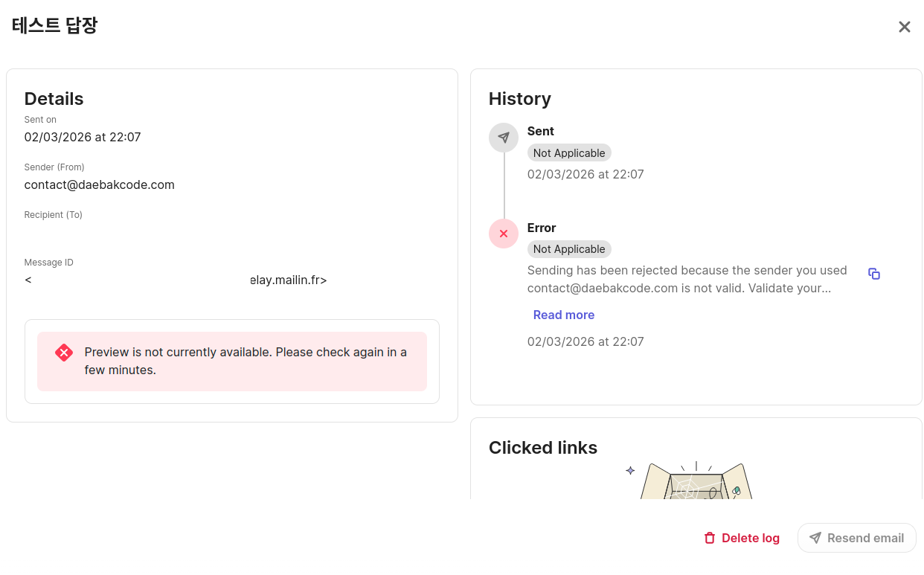Click the red Error status icon
The height and width of the screenshot is (575, 924).
tap(504, 234)
